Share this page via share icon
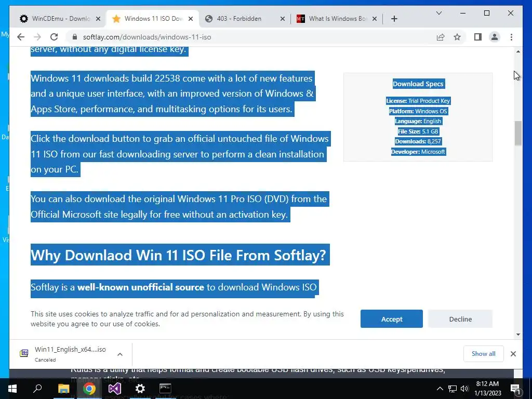Image resolution: width=532 pixels, height=399 pixels. click(x=441, y=37)
